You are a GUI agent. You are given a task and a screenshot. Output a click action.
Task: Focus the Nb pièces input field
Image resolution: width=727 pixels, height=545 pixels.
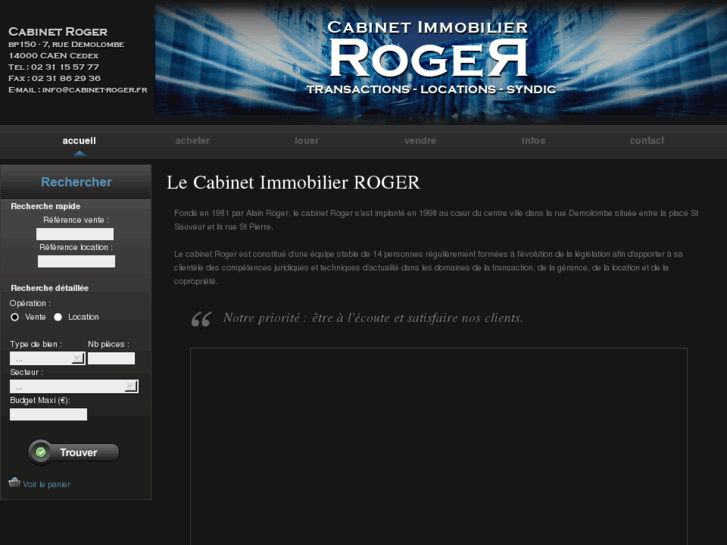111,358
